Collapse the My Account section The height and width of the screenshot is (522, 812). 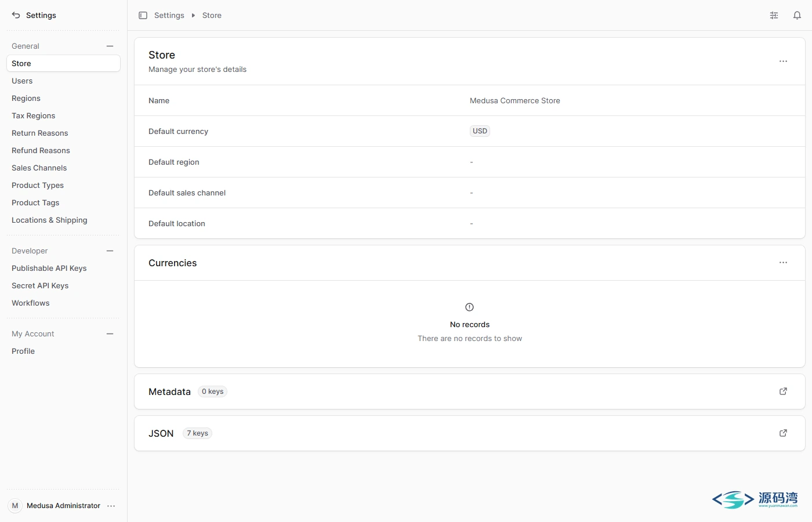[110, 333]
